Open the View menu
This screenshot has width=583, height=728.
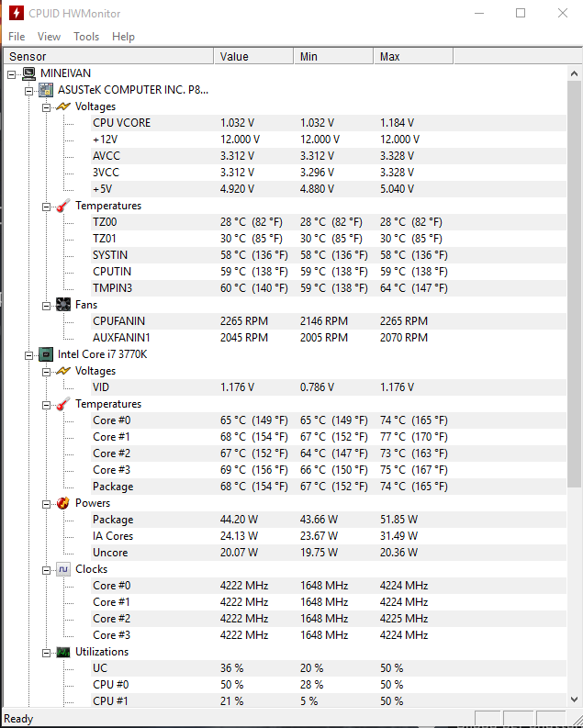tap(49, 36)
